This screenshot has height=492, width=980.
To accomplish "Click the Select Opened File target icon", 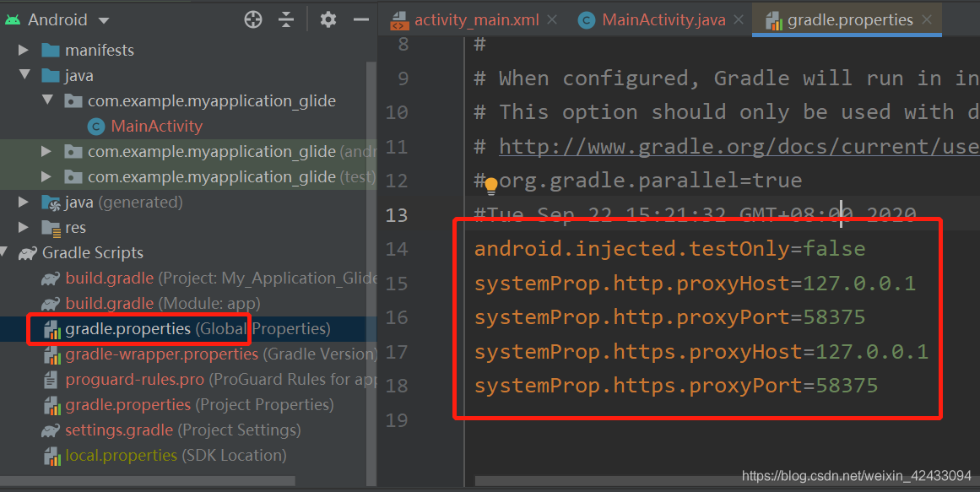I will (x=252, y=19).
